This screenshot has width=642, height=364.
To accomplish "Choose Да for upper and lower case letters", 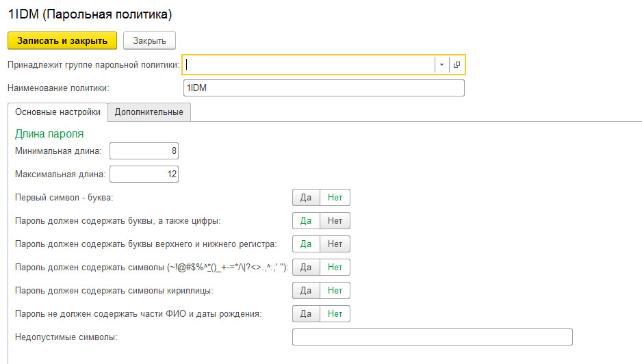I will [x=306, y=244].
